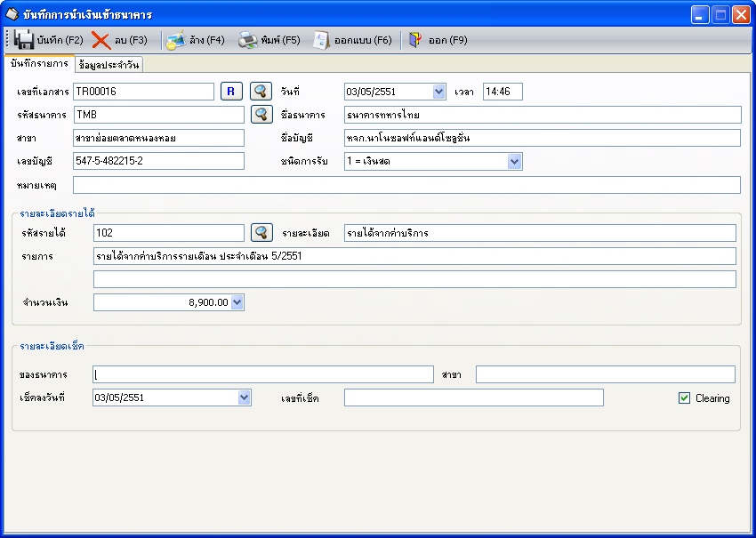The image size is (756, 538).
Task: Search document number with magnifier icon
Action: pos(261,92)
